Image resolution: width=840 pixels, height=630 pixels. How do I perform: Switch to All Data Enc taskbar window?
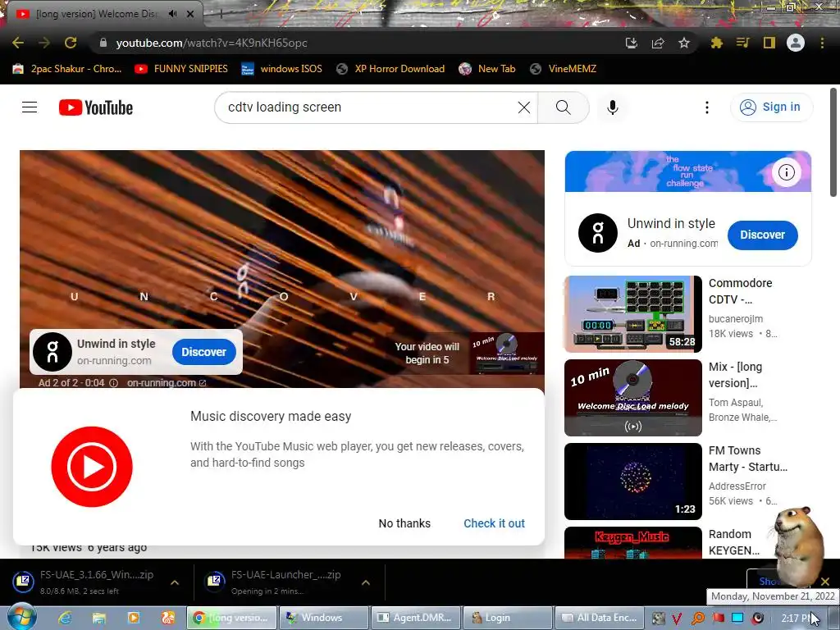[x=599, y=618]
